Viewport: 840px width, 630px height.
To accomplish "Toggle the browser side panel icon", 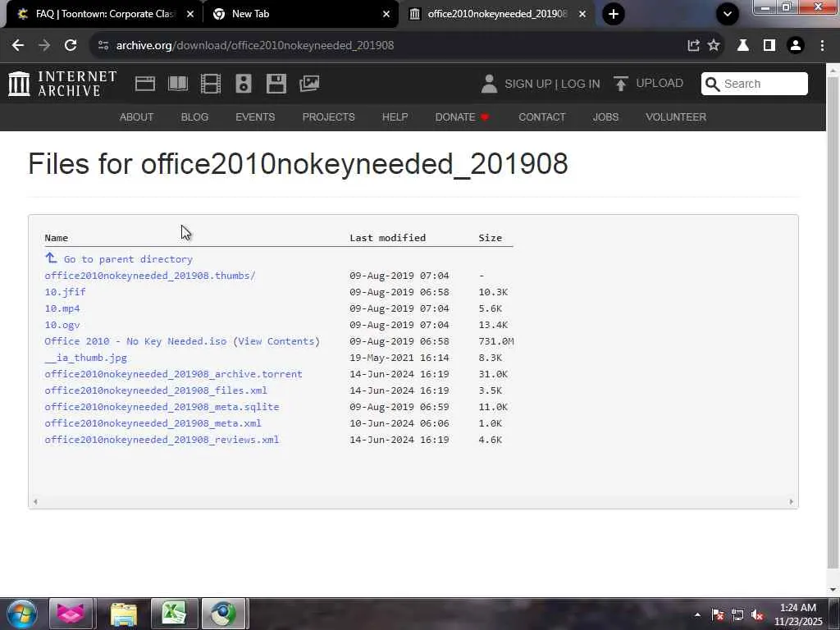I will 769,46.
